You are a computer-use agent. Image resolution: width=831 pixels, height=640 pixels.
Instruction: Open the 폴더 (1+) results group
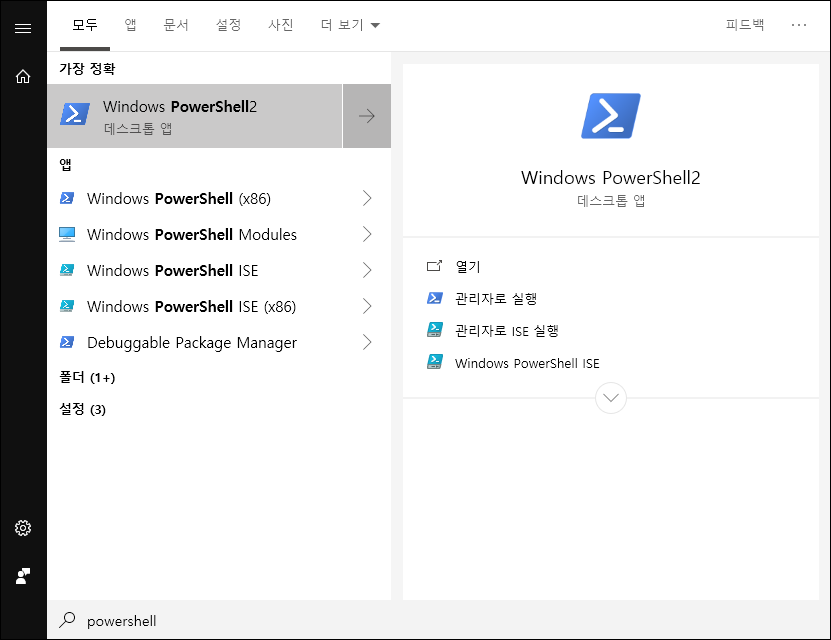pos(87,377)
